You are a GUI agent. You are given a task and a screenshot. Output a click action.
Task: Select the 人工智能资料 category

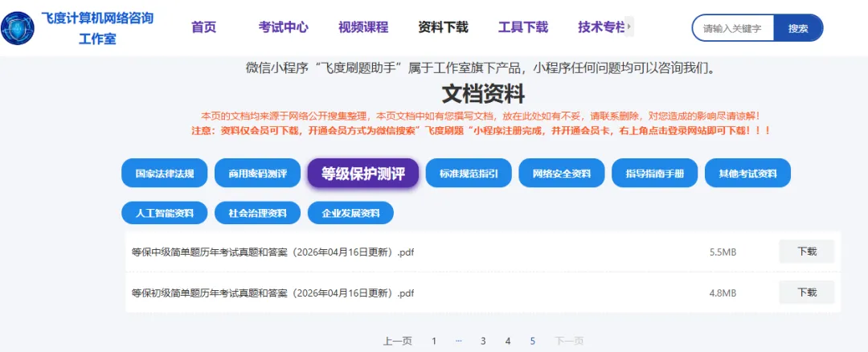165,213
